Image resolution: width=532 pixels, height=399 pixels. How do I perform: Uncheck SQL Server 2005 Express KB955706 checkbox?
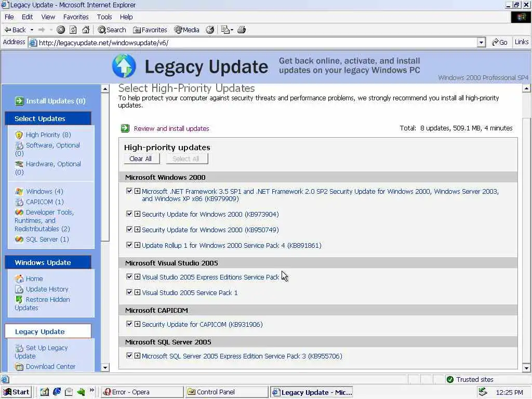129,355
